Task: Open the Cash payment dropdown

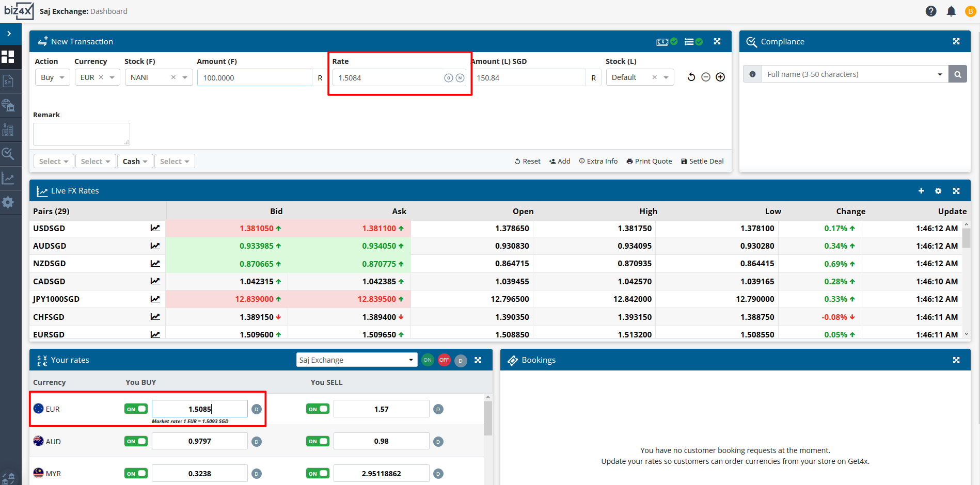Action: pos(135,161)
